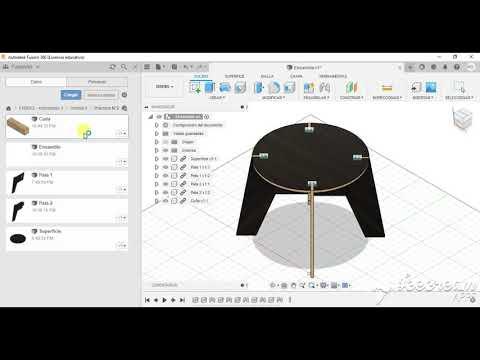Viewport: 480px width, 360px height.
Task: Toggle visibility of Superficie component
Action: point(165,159)
